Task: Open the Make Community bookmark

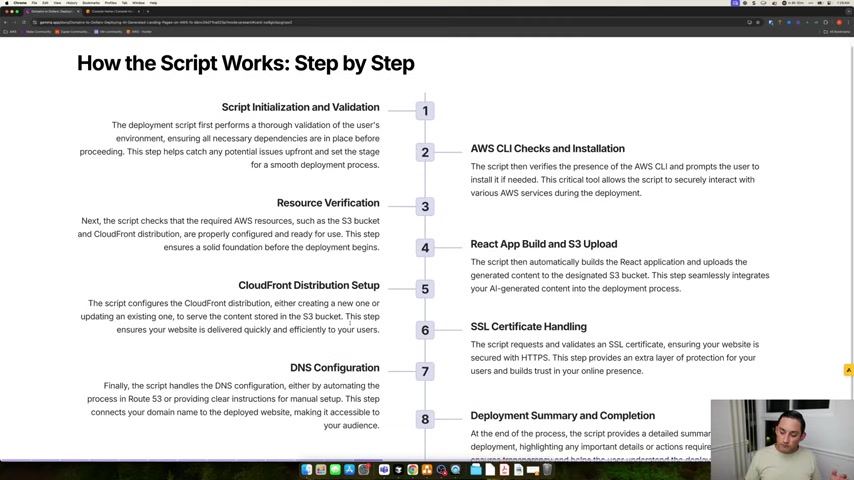Action: 36,32
